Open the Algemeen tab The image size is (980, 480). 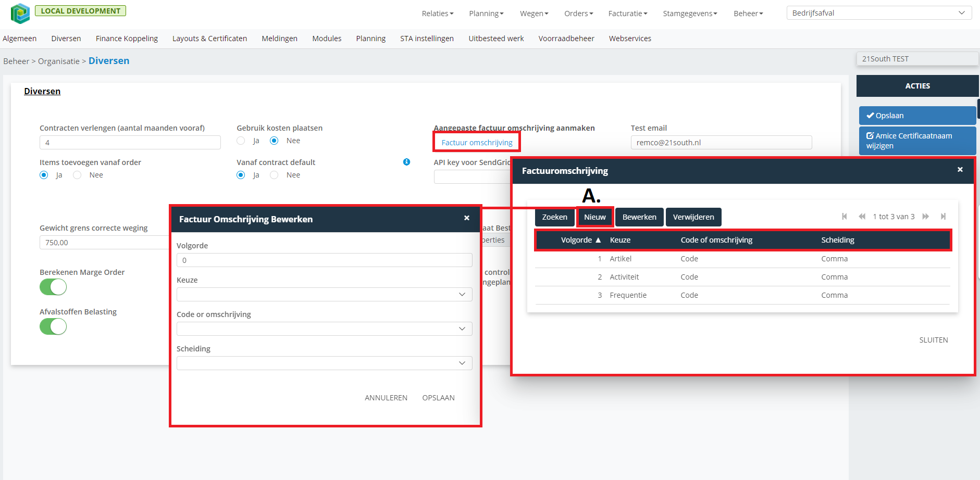(20, 39)
